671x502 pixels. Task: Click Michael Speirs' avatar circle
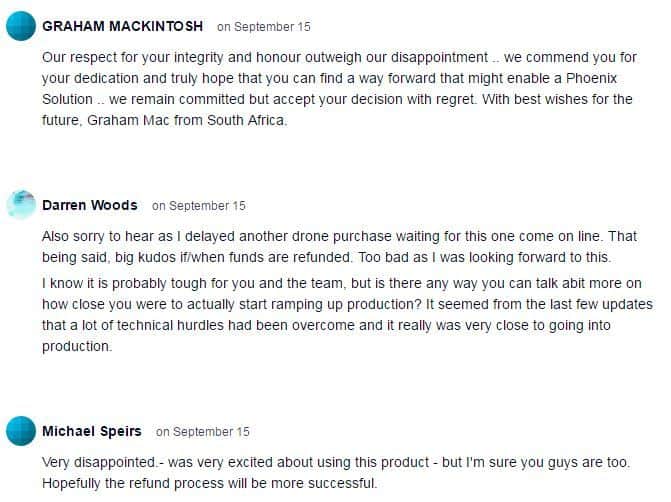[x=22, y=431]
